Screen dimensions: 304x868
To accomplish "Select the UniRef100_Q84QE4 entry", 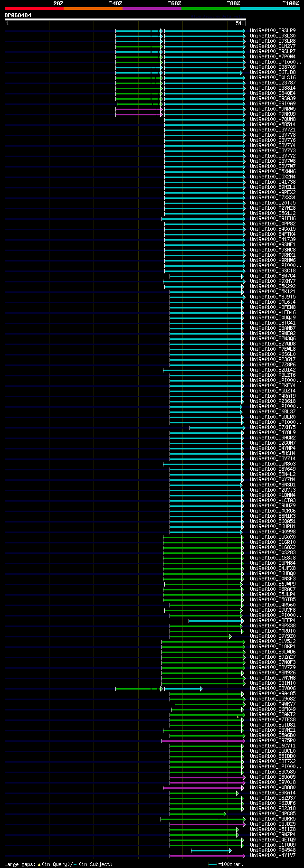I will 273,93.
